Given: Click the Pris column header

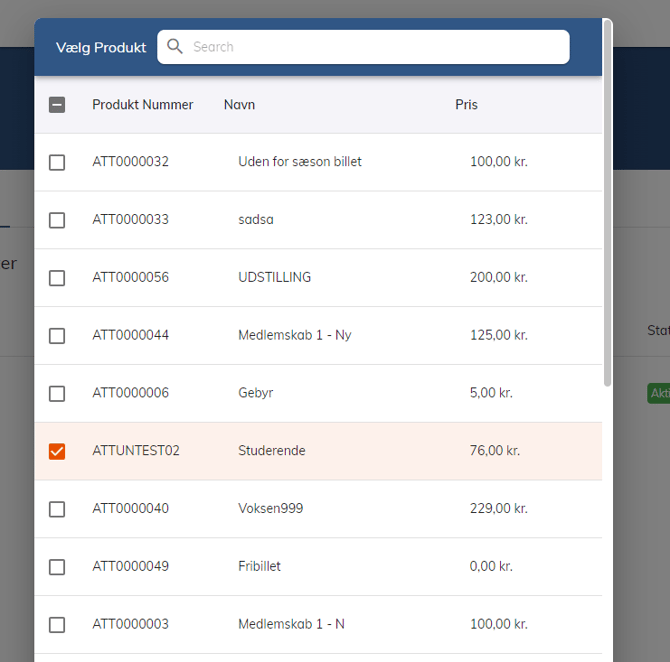Looking at the screenshot, I should coord(466,105).
